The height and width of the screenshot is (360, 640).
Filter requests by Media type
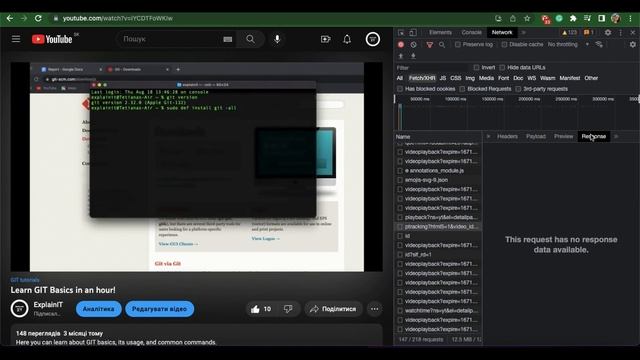(x=486, y=78)
